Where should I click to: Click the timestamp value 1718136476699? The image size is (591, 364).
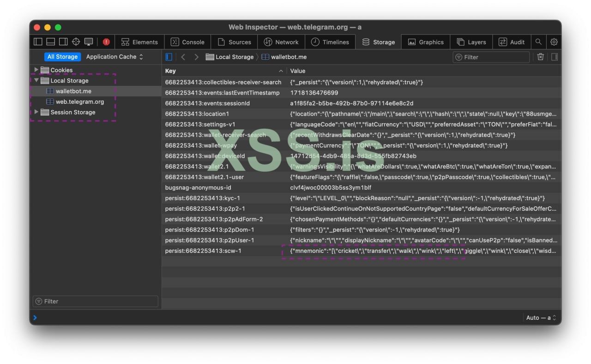(x=314, y=93)
